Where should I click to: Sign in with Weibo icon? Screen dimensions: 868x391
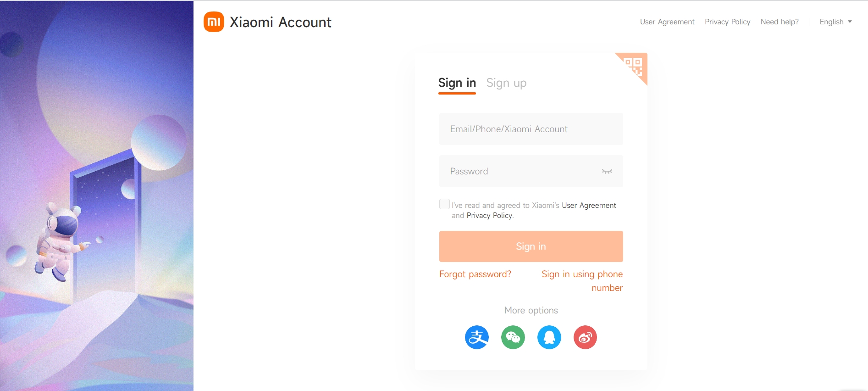tap(585, 337)
